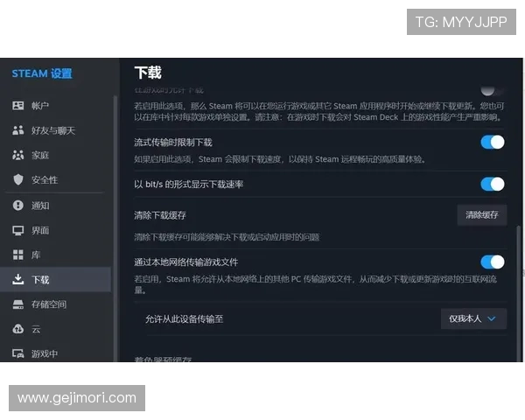Click the 流式传输时限制下载 label

click(173, 143)
